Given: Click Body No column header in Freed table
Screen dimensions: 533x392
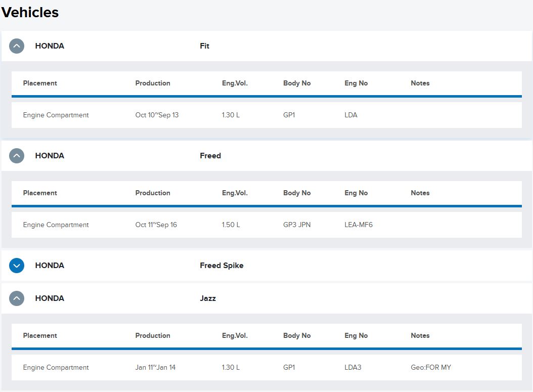Looking at the screenshot, I should (x=297, y=193).
